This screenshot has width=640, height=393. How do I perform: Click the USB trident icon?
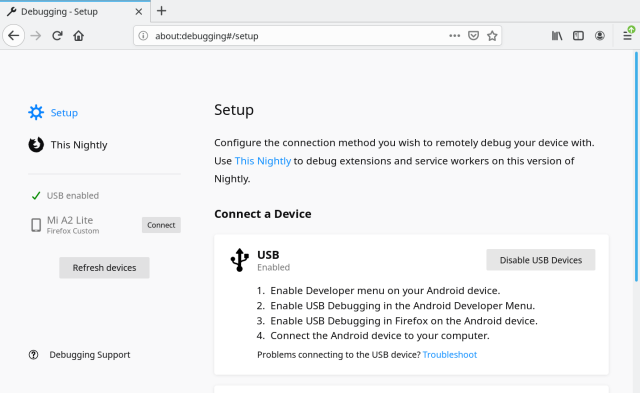point(240,260)
